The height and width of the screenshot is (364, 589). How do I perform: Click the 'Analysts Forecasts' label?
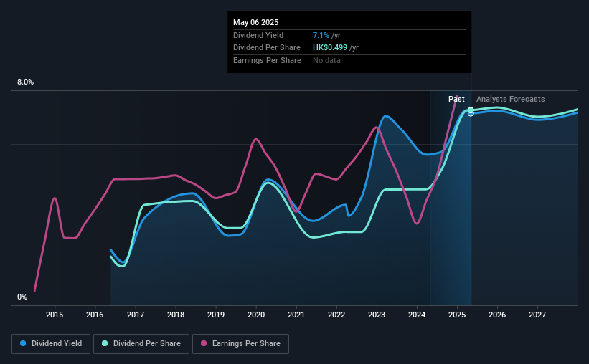point(511,99)
